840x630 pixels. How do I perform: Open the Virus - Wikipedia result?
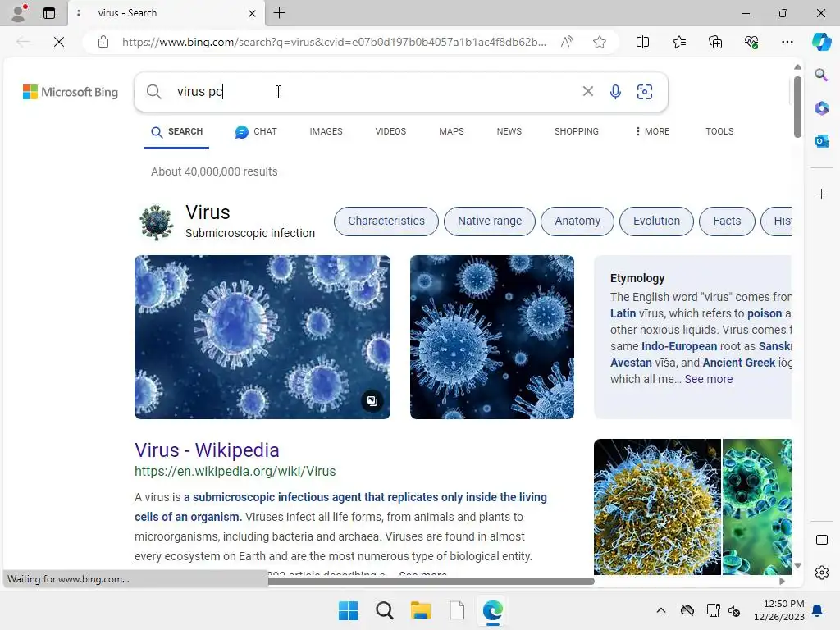(x=207, y=450)
